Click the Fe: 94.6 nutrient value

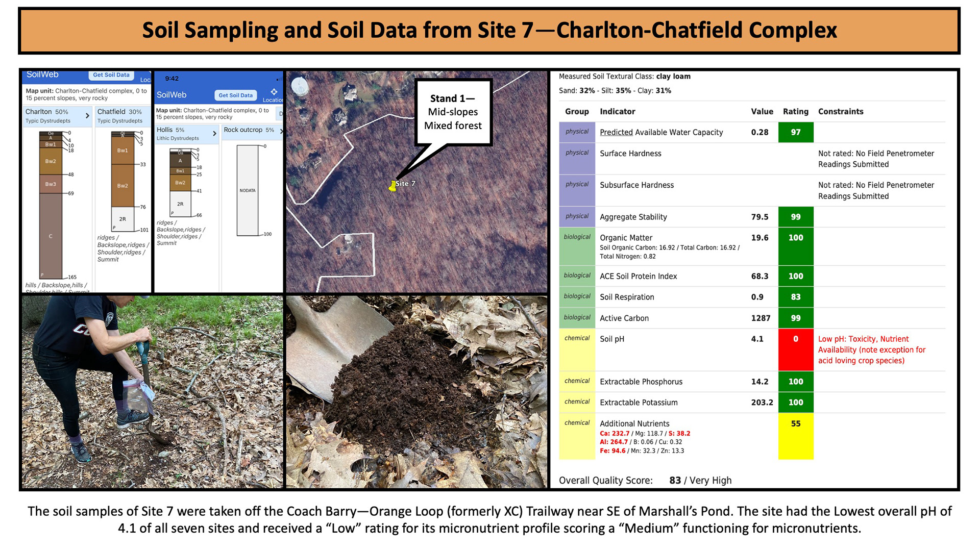(612, 450)
